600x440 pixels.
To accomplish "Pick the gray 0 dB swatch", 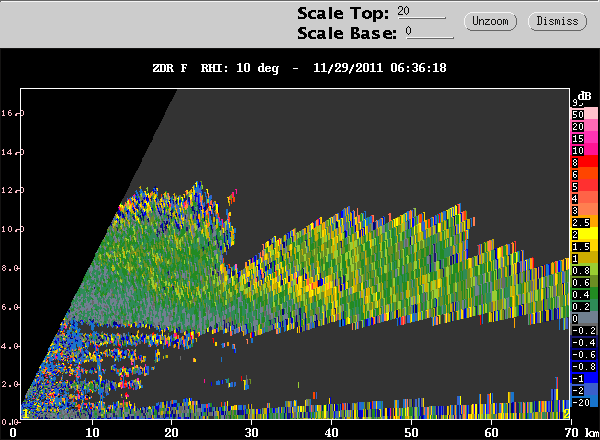I will [x=584, y=318].
